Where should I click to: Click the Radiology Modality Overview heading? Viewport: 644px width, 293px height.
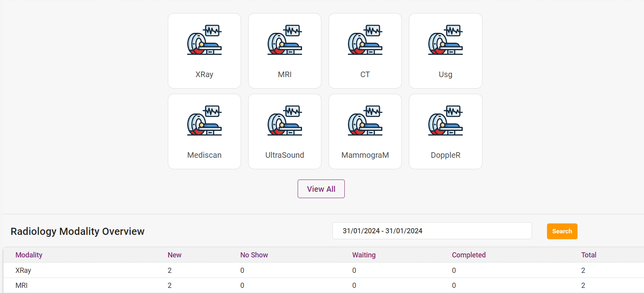[x=78, y=231]
